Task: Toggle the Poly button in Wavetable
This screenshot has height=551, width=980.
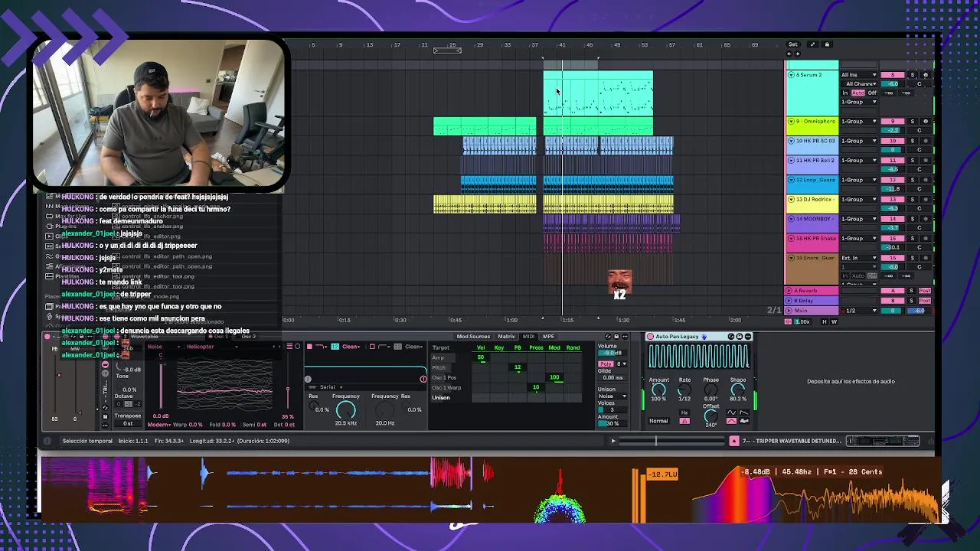Action: click(x=606, y=364)
